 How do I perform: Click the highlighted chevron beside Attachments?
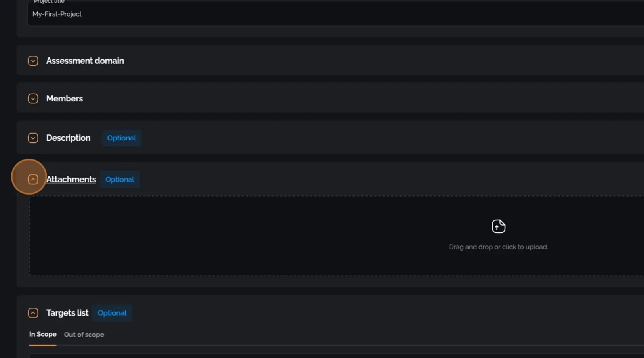pyautogui.click(x=33, y=179)
